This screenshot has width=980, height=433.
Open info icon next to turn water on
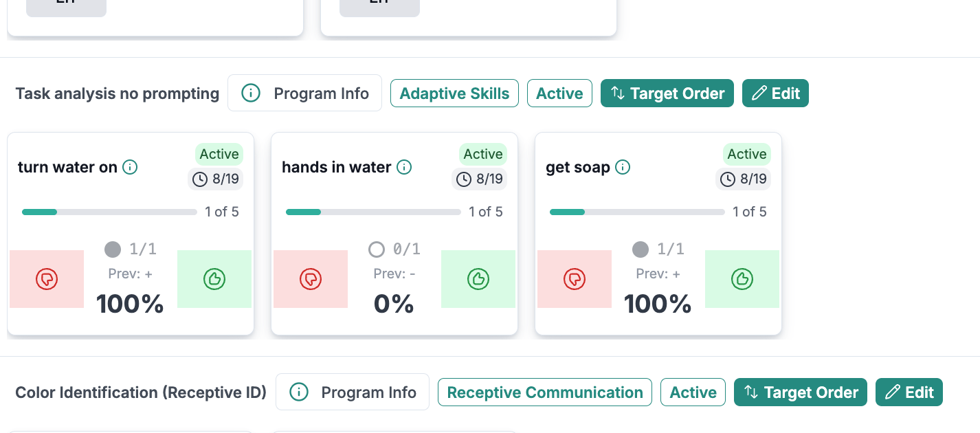click(x=130, y=167)
